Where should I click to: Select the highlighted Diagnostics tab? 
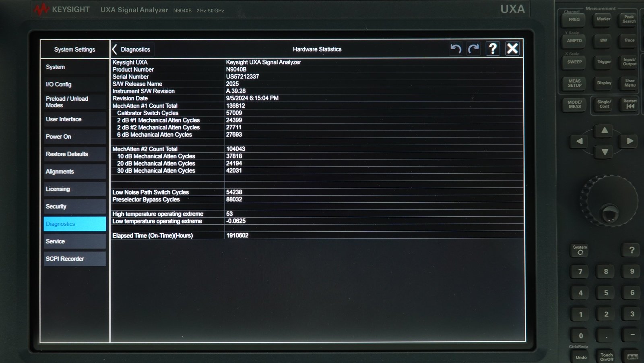click(74, 224)
